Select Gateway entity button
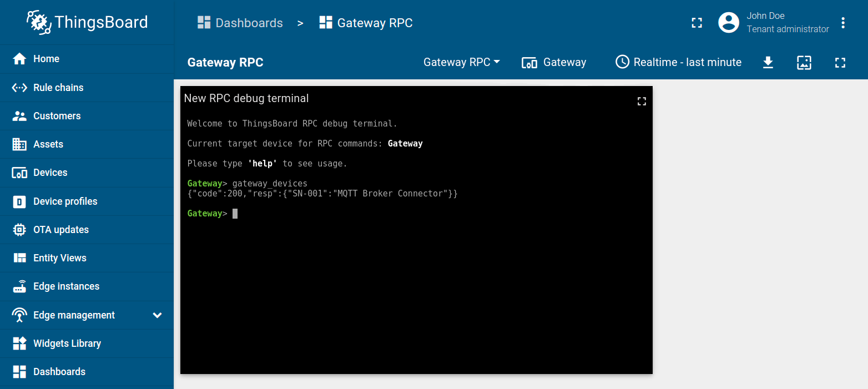The width and height of the screenshot is (868, 389). click(x=554, y=62)
